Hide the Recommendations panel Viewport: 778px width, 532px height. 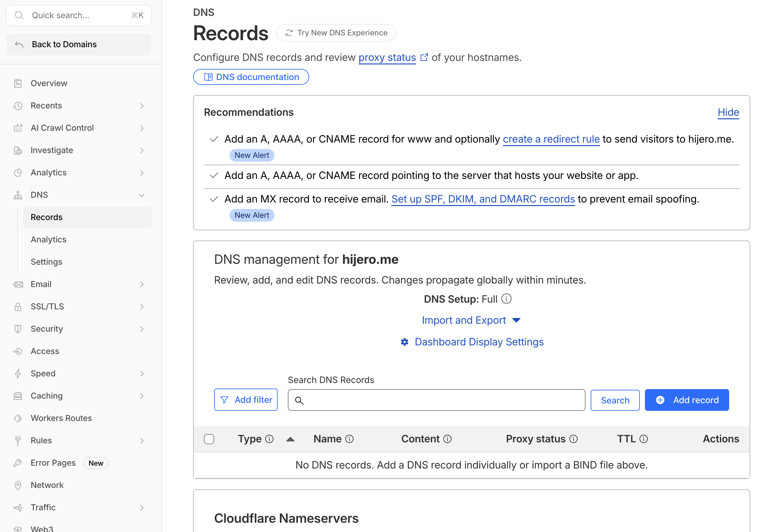[729, 112]
